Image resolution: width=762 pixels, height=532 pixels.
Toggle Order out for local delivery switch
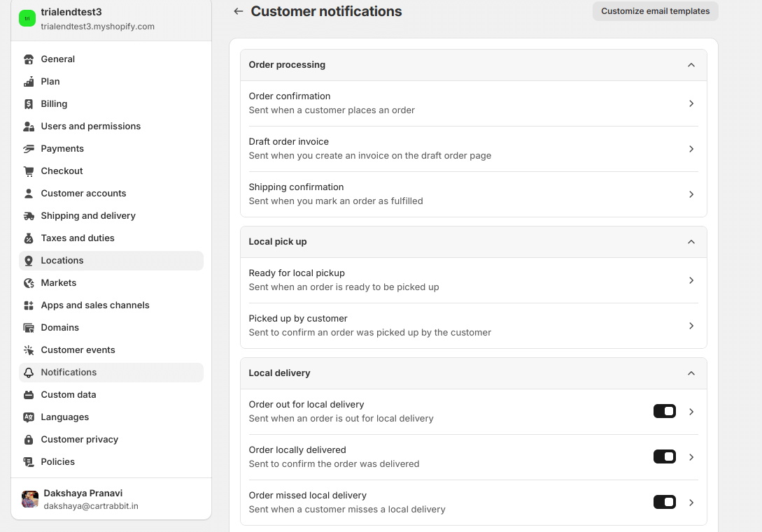664,411
